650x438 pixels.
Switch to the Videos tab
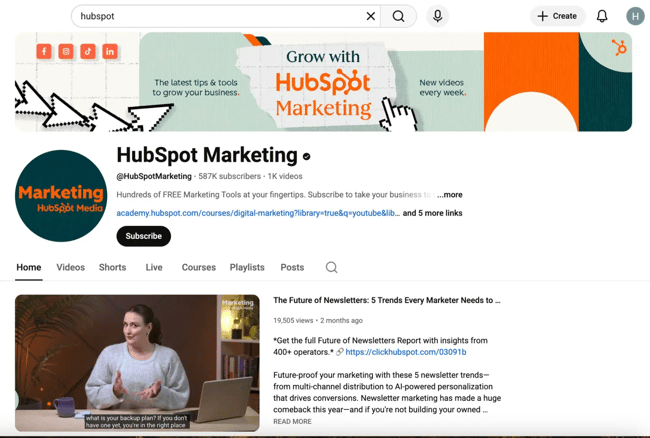(70, 267)
